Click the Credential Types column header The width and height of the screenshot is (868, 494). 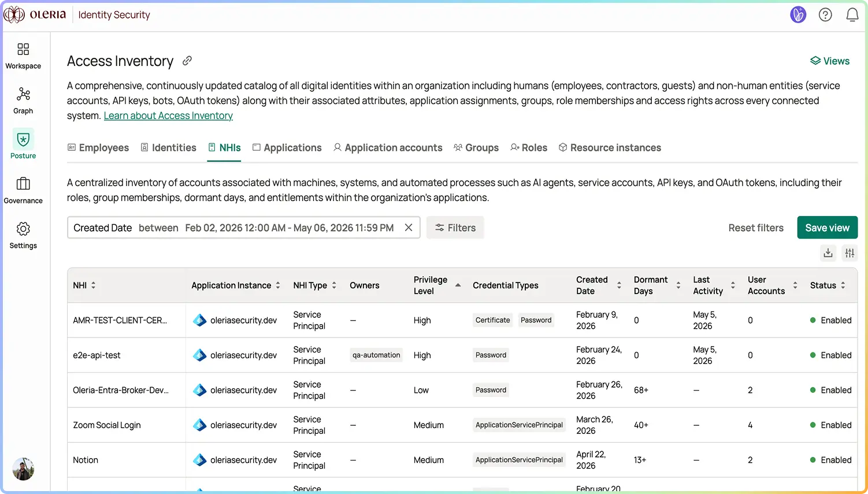[x=505, y=285]
